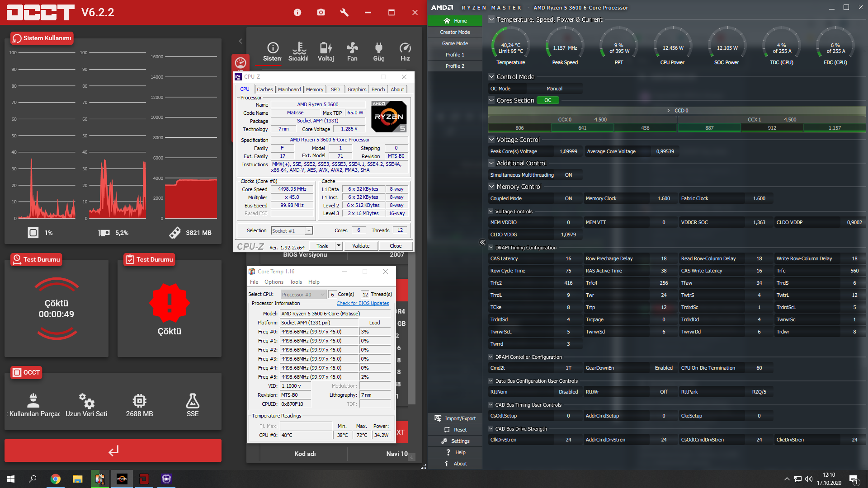Switch to the Memory tab in CPU-Z

tap(315, 89)
